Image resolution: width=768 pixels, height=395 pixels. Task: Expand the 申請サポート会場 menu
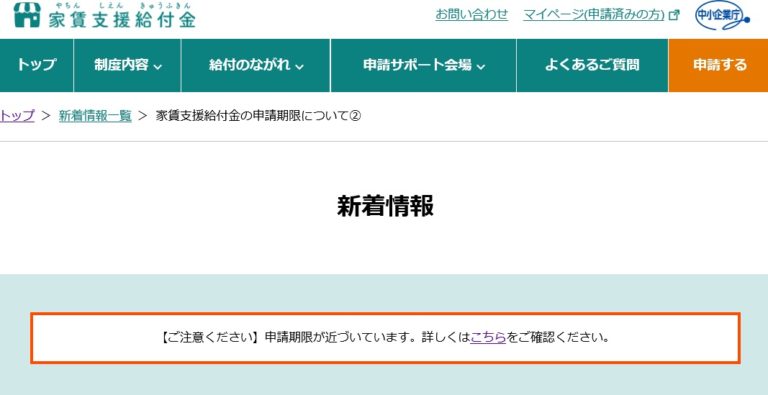(x=424, y=65)
